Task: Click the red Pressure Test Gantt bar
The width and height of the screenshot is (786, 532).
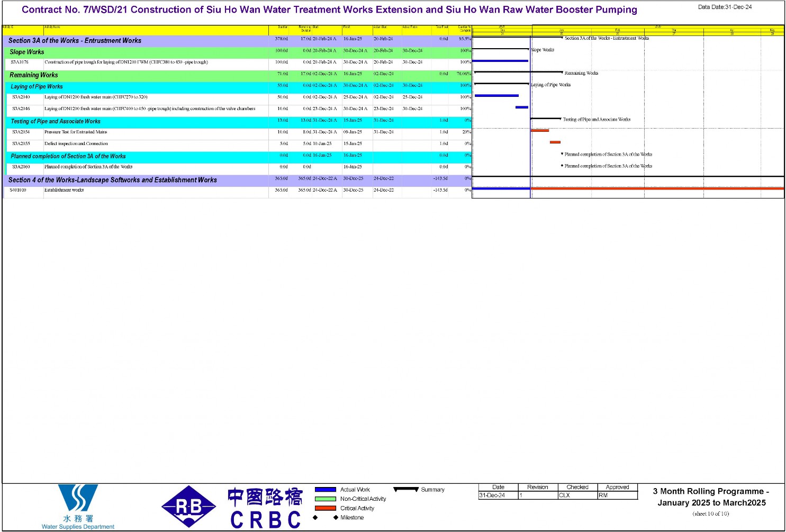Action: (x=540, y=131)
